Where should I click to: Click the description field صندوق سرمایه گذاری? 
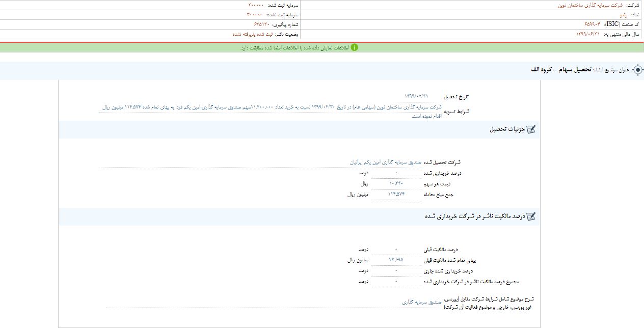(x=274, y=303)
